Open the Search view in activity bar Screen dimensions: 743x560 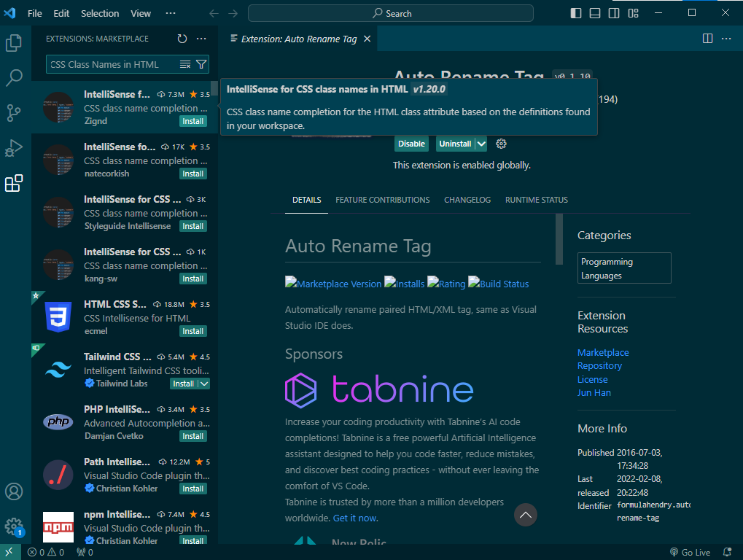click(14, 78)
